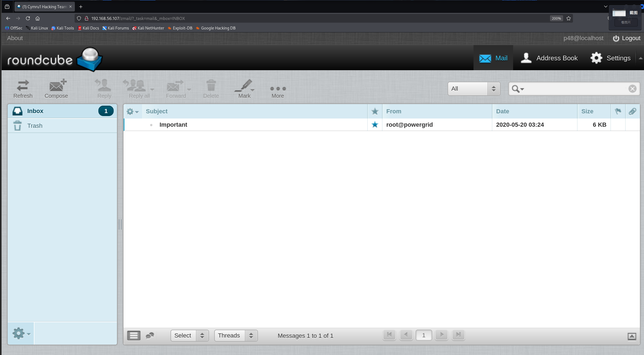Click the reset search X icon
644x355 pixels.
(632, 89)
